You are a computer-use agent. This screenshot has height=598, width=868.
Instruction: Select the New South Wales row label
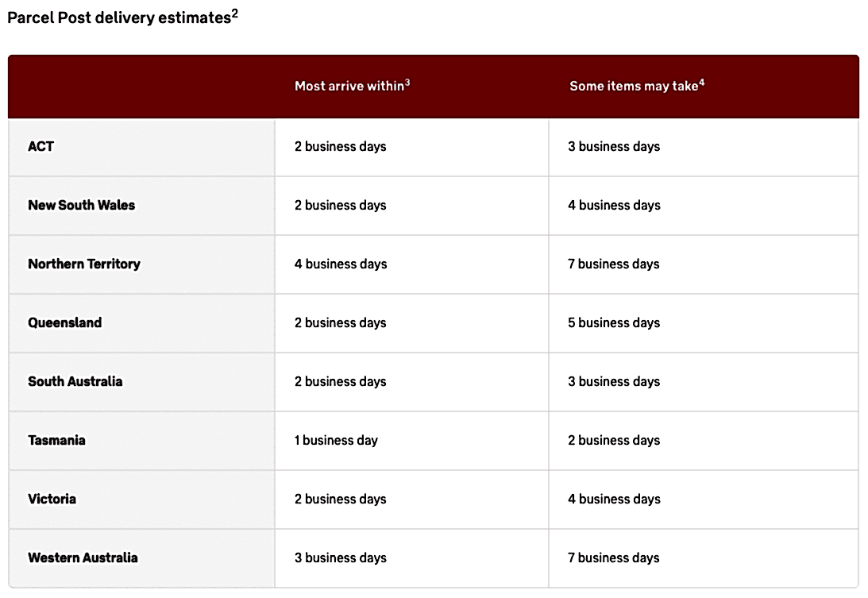[81, 205]
